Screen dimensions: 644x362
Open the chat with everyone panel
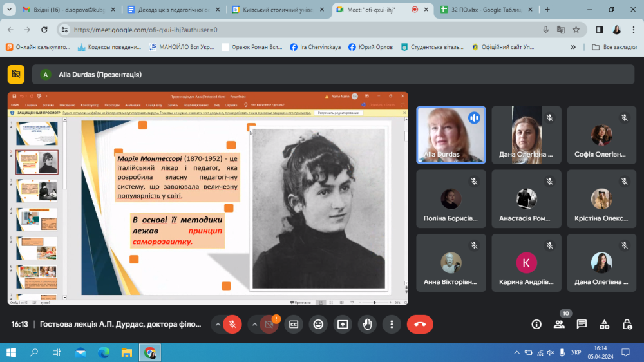(582, 324)
